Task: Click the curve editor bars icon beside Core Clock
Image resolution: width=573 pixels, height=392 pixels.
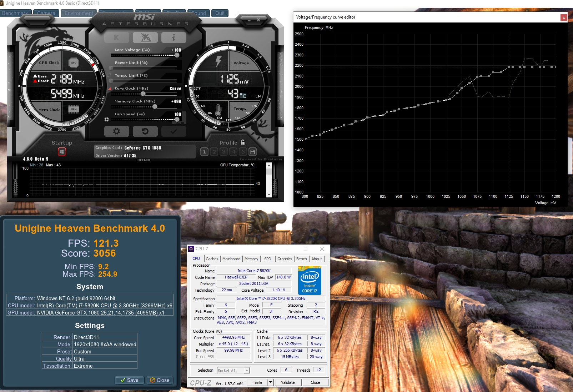Action: click(x=110, y=89)
